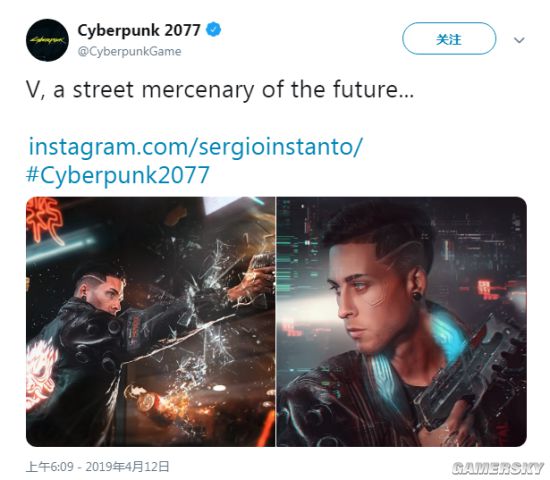Select the tweet text about street mercenary
This screenshot has width=550, height=480.
220,89
